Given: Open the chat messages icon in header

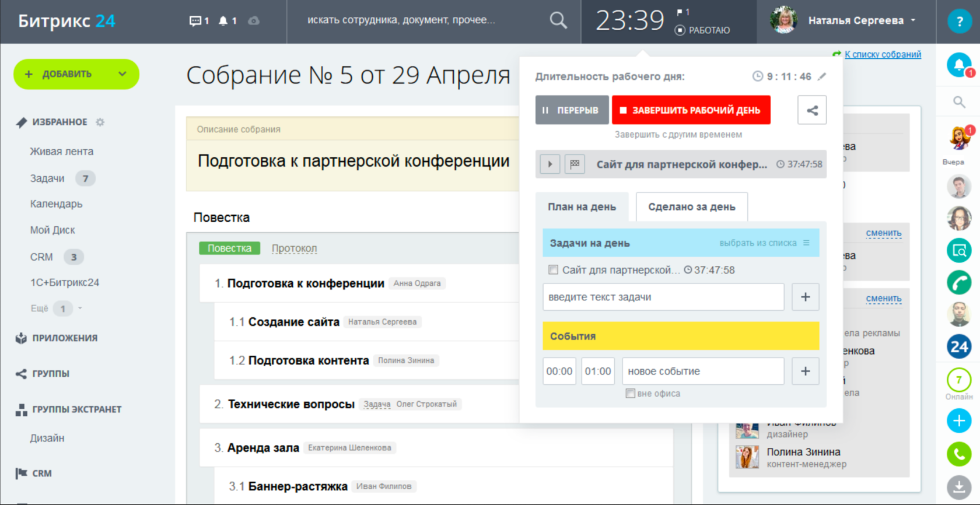Looking at the screenshot, I should 199,21.
